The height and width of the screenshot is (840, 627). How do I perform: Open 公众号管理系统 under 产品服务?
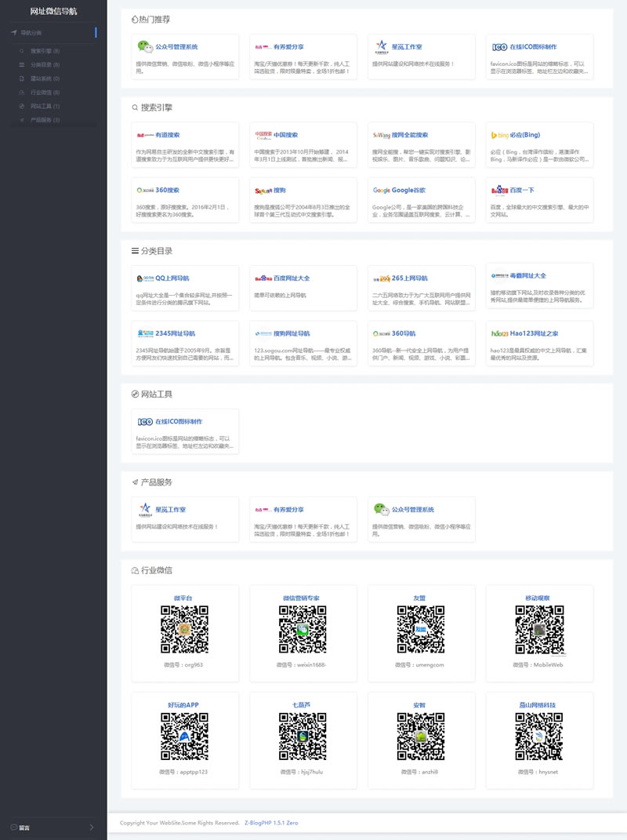413,510
